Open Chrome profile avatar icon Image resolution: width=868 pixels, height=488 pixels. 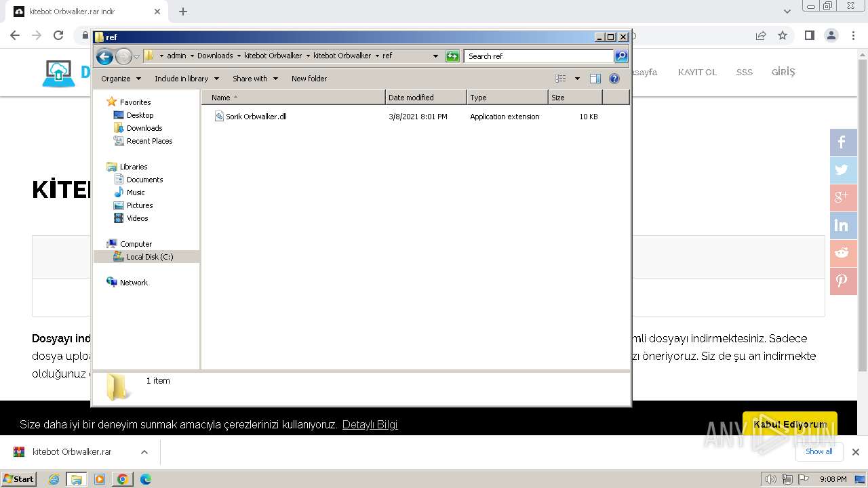831,35
